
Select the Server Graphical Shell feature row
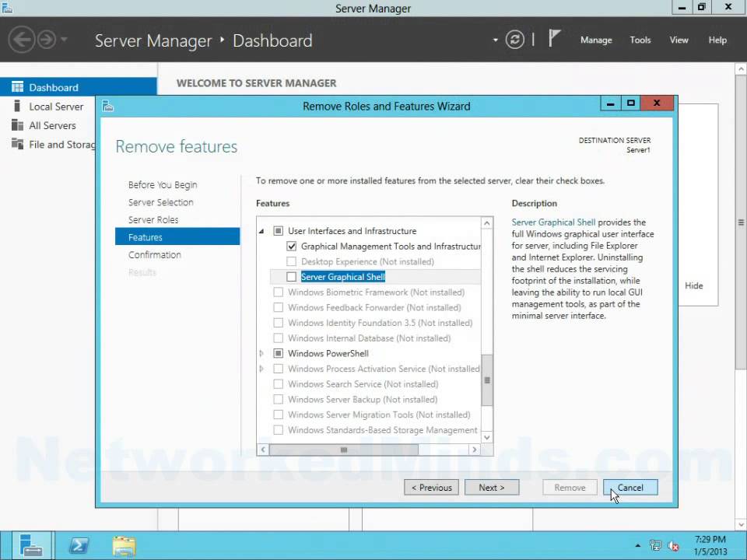[375, 277]
